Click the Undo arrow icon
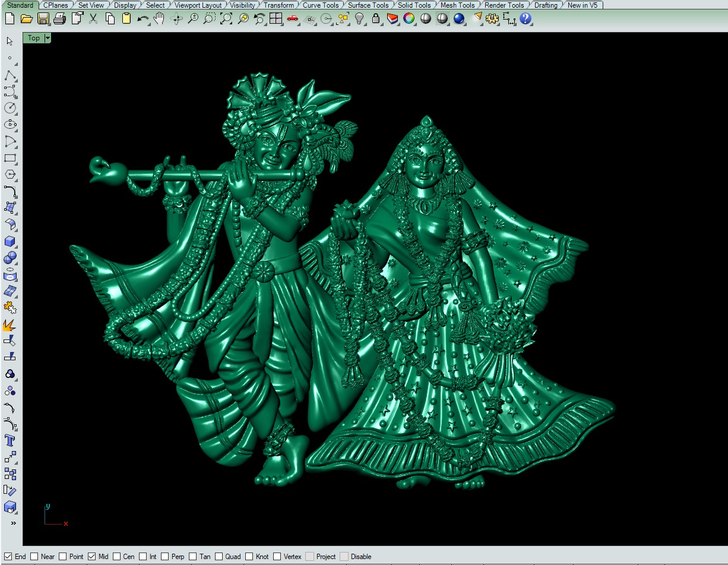The image size is (728, 565). click(143, 18)
